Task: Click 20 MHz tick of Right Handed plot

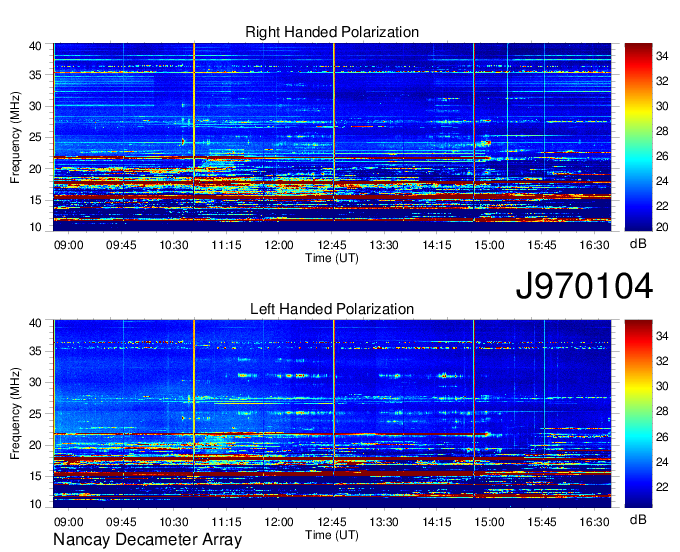Action: click(x=35, y=169)
